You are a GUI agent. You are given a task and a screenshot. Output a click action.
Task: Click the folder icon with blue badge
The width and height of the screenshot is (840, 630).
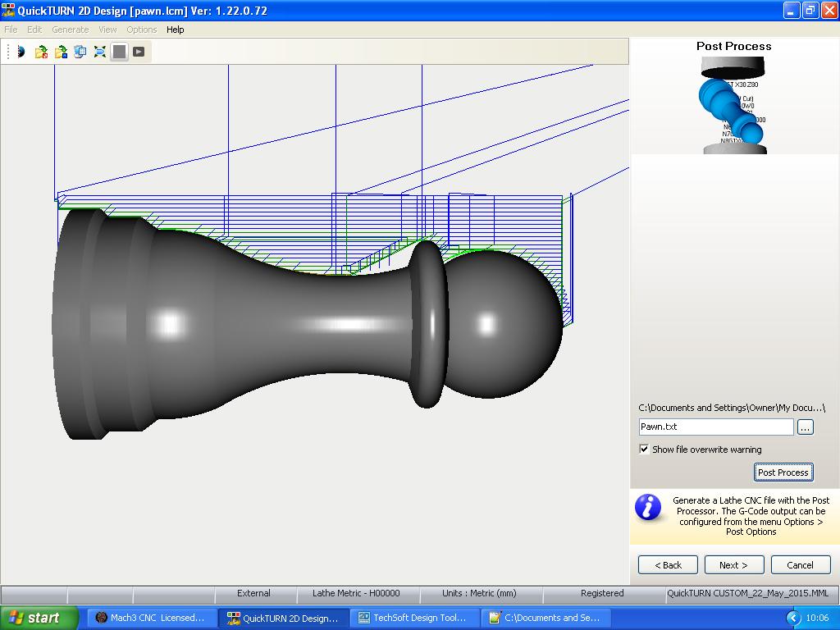pyautogui.click(x=61, y=52)
